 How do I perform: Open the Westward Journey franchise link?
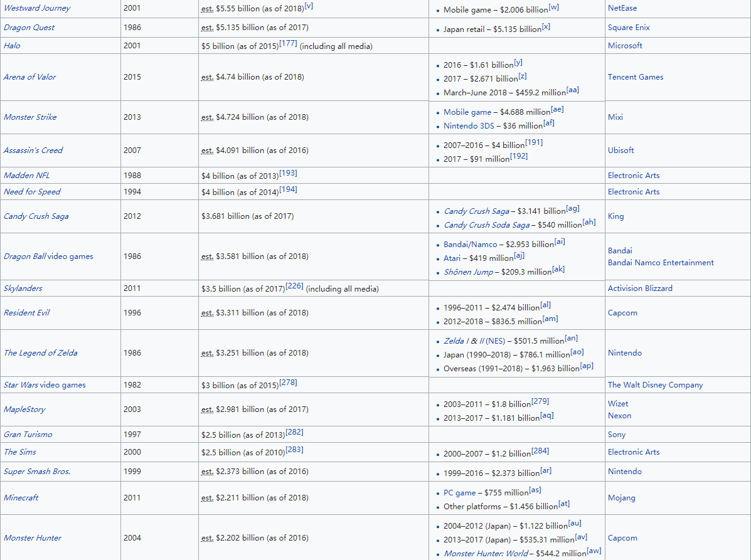click(x=37, y=8)
